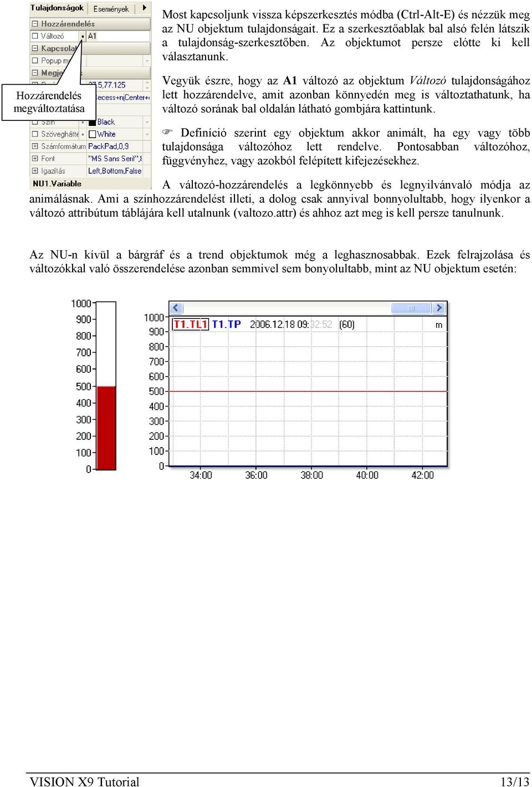Click the trend horizontal scrollbar thumb

411,308
